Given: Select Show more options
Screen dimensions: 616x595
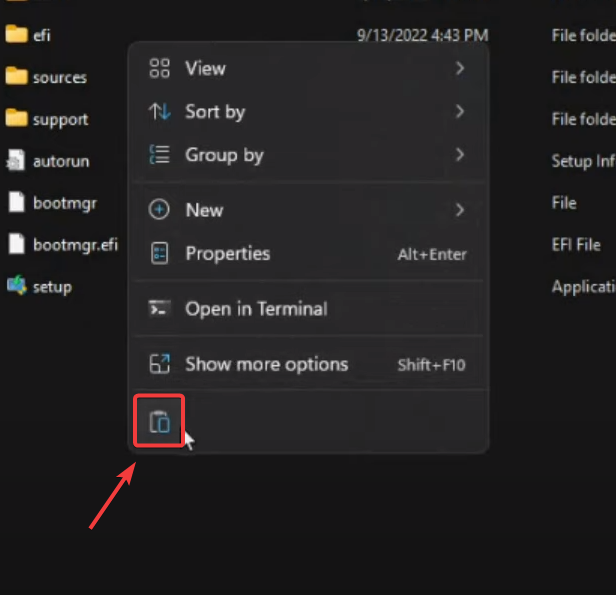Looking at the screenshot, I should point(266,365).
